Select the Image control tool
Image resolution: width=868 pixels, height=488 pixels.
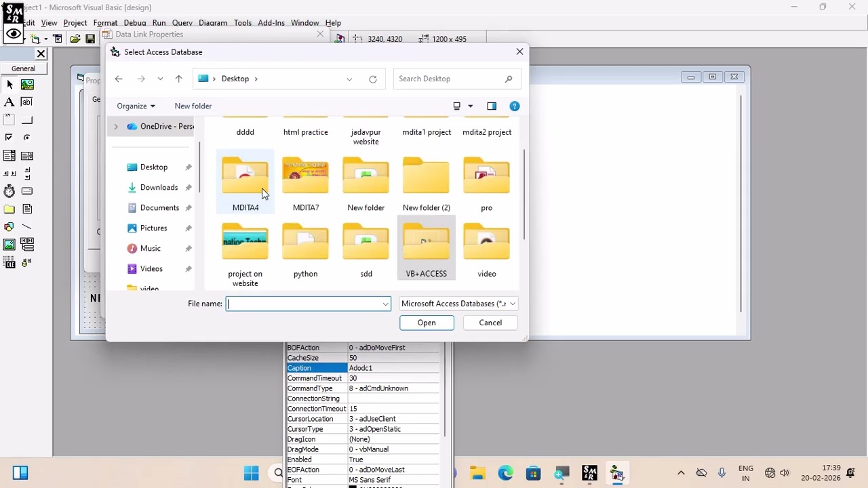(9, 245)
